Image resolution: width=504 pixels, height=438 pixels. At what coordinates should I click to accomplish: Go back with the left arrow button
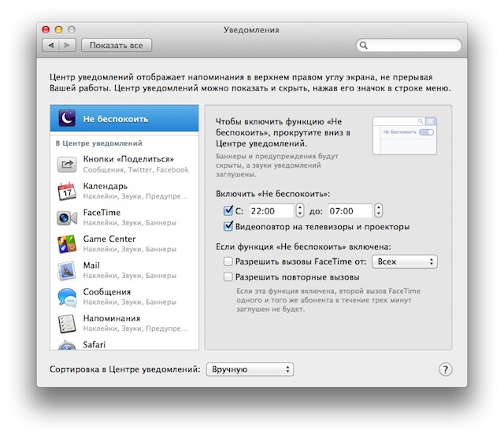click(50, 46)
